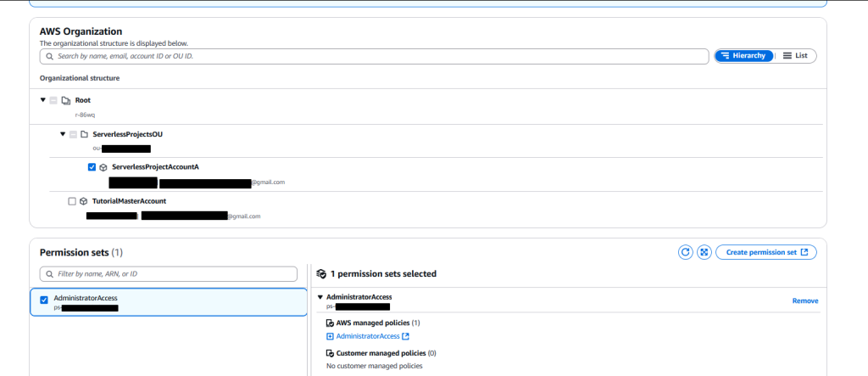
Task: Click the AWS managed policies shield icon
Action: pyautogui.click(x=330, y=323)
